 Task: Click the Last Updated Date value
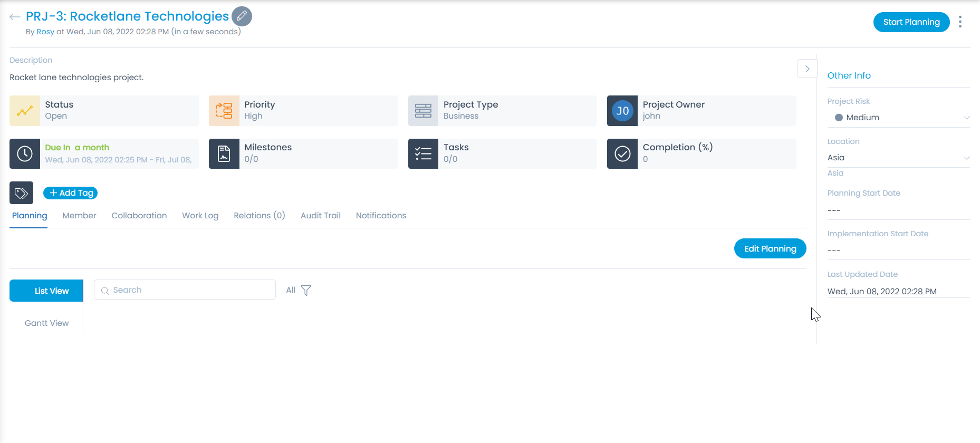(x=882, y=292)
